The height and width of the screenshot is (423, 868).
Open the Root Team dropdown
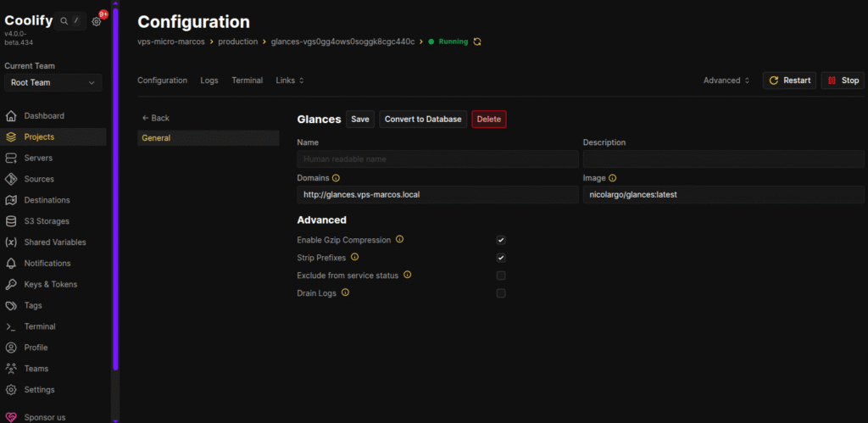pos(53,82)
